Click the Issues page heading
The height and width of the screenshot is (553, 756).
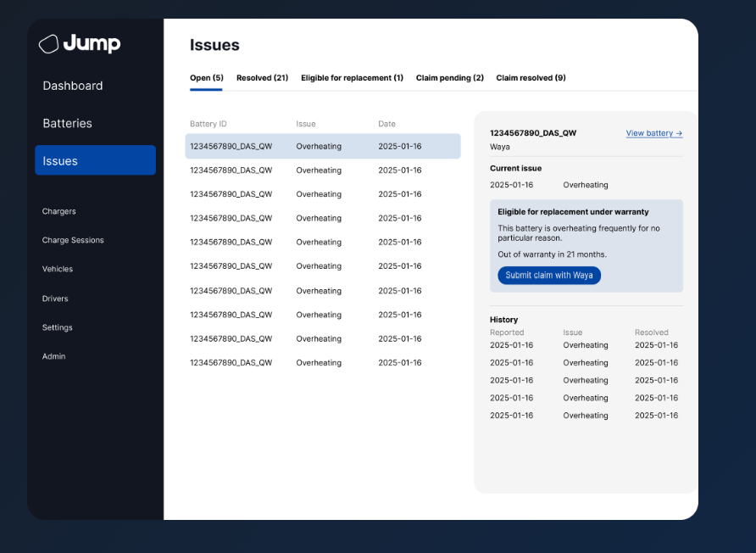click(214, 45)
